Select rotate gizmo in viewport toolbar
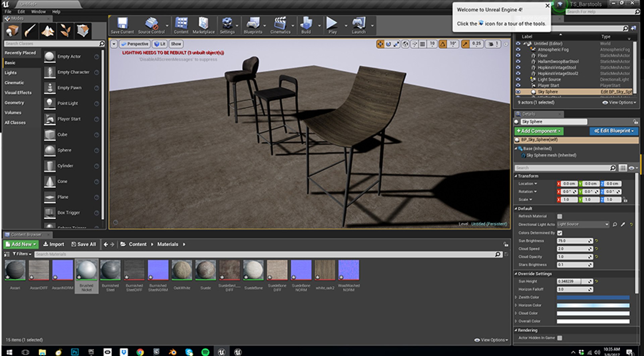Image resolution: width=644 pixels, height=356 pixels. pos(388,44)
